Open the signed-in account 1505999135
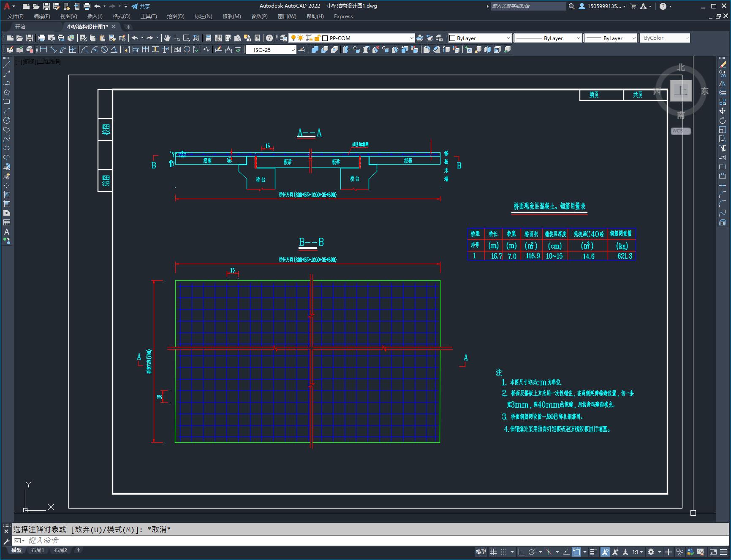This screenshot has height=560, width=731. (x=602, y=6)
